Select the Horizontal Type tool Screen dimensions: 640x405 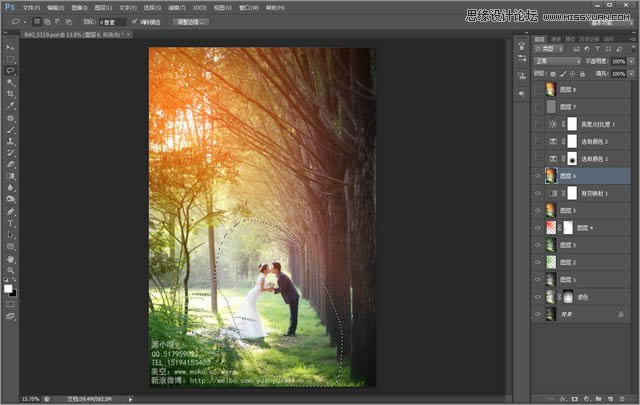11,223
